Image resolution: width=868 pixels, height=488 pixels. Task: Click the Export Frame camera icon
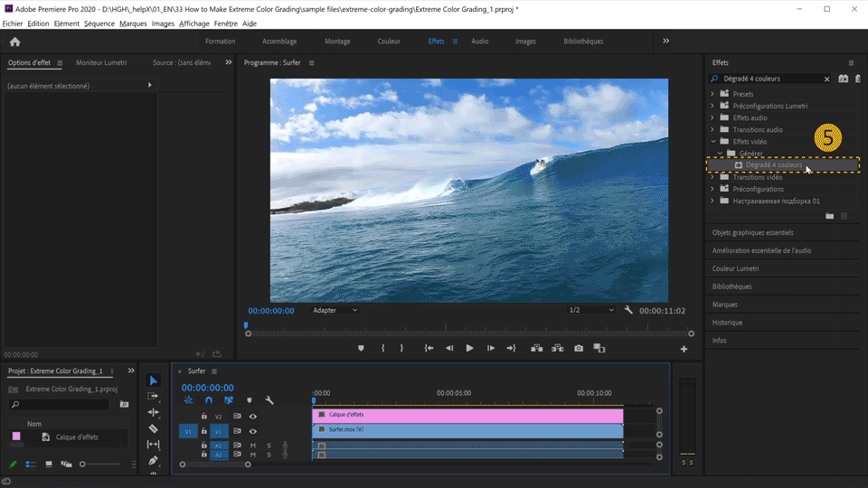click(x=579, y=348)
